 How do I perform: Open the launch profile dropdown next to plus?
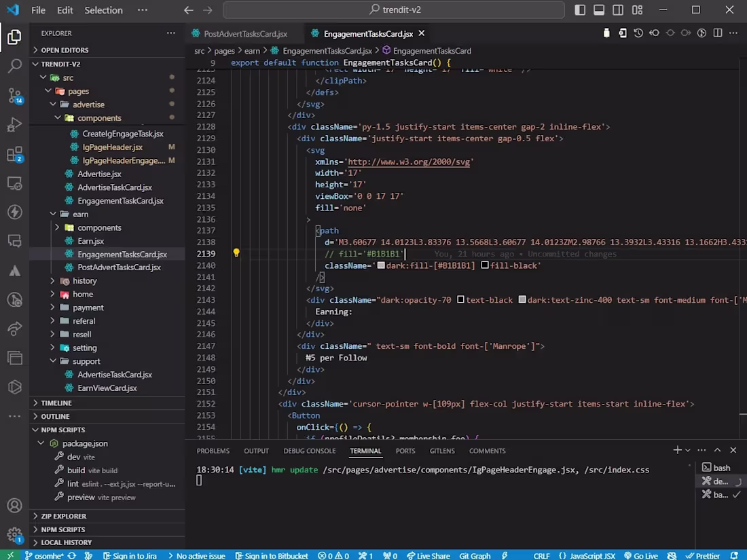click(x=687, y=450)
